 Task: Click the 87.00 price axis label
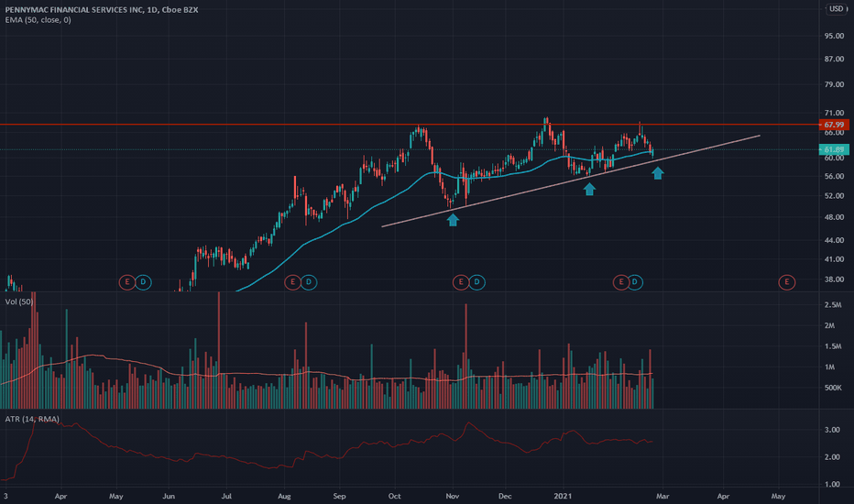tap(834, 59)
